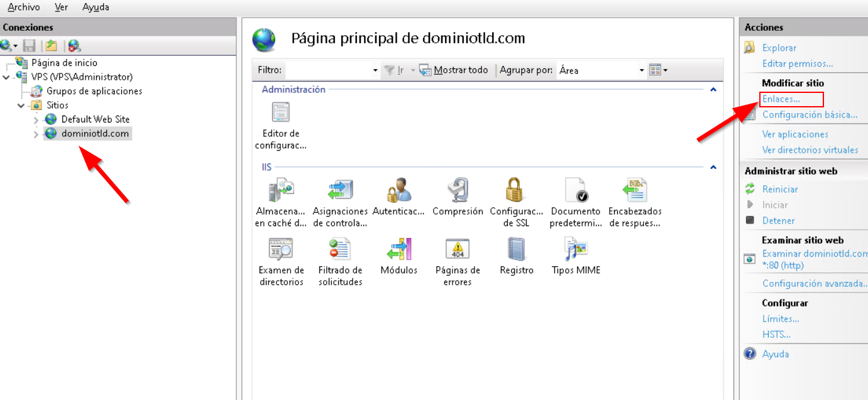Click the save (floppy disk) icon in Conexiones
This screenshot has height=400, width=868.
tap(29, 45)
